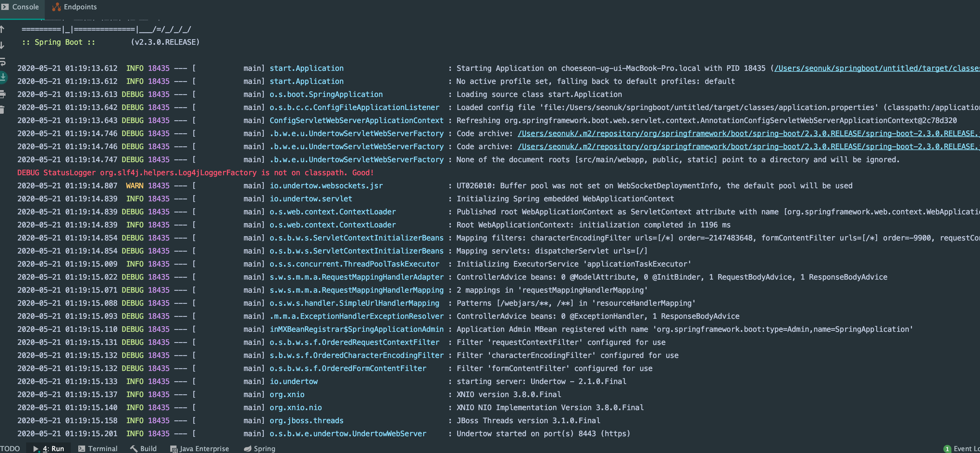Open second Code archive spring-boot jar link
980x453 pixels.
click(x=746, y=146)
